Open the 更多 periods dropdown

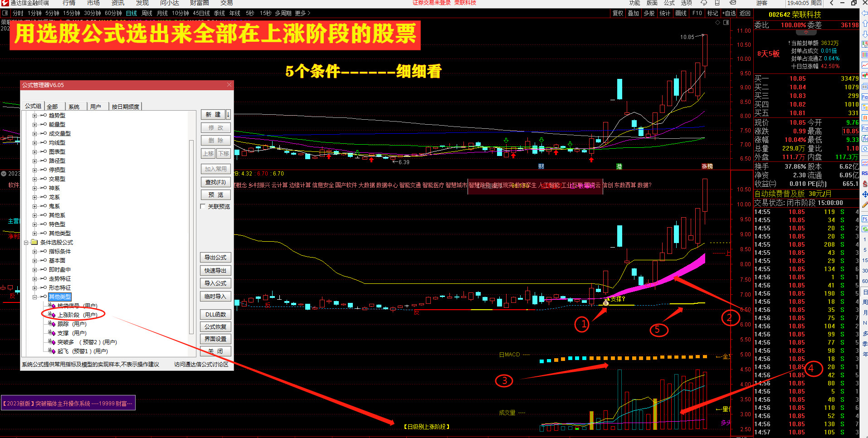click(302, 13)
